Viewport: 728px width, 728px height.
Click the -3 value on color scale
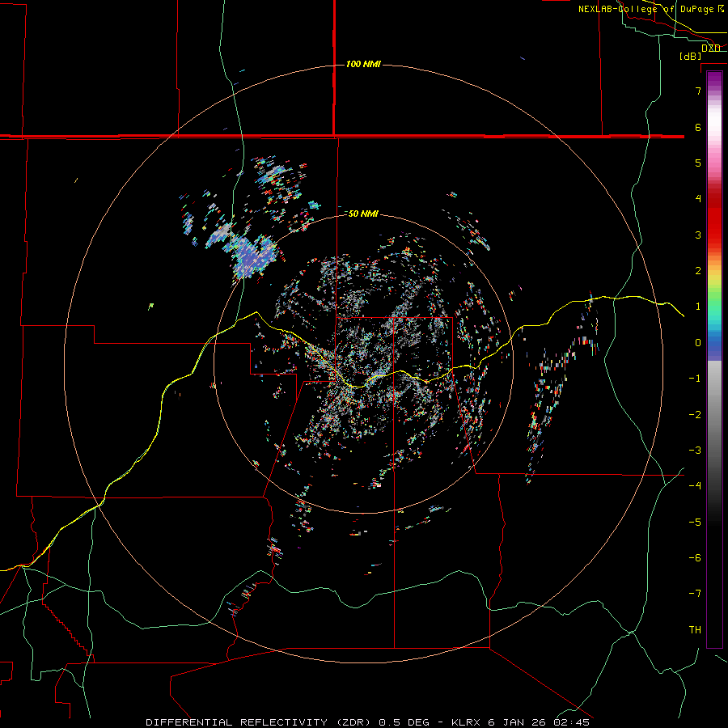coord(695,451)
